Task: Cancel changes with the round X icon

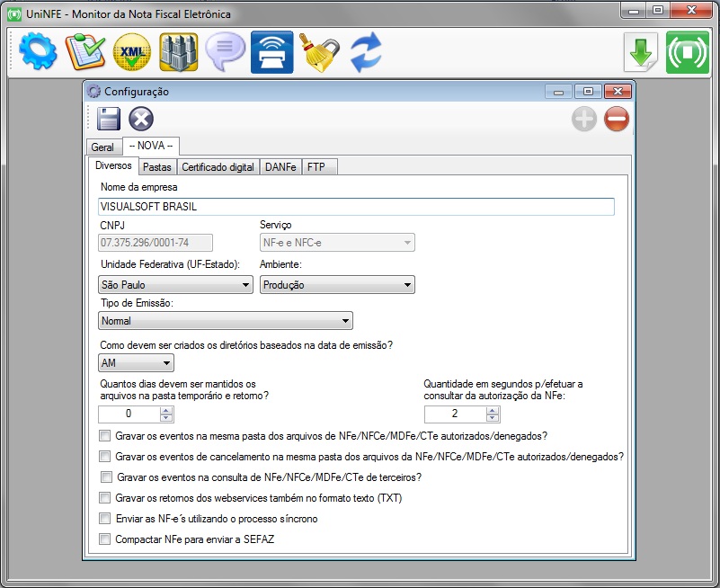Action: [141, 119]
